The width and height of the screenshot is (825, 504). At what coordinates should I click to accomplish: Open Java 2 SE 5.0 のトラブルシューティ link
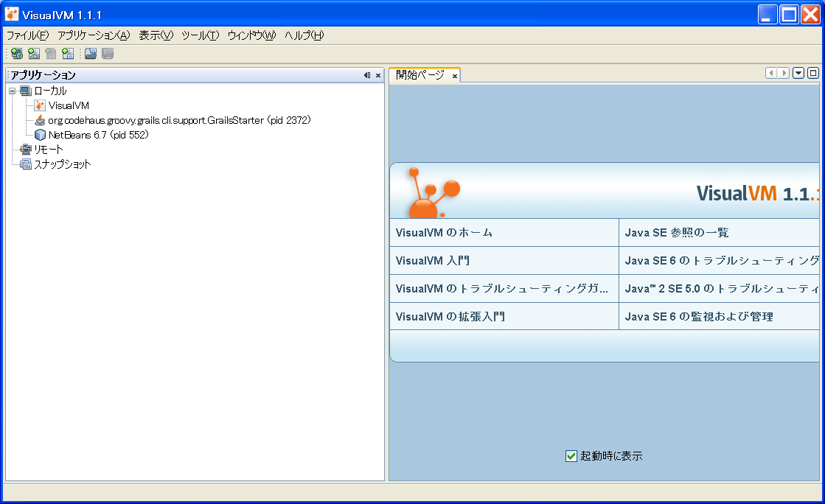(x=722, y=288)
